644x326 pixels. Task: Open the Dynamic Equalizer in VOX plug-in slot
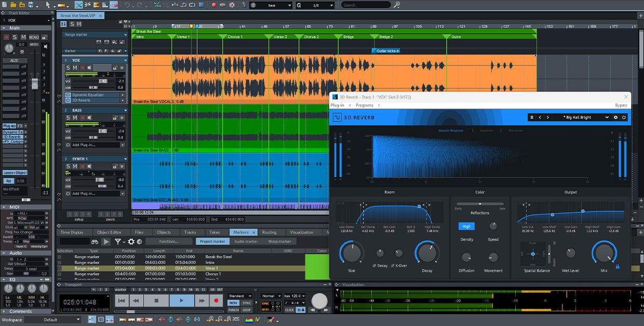(88, 95)
